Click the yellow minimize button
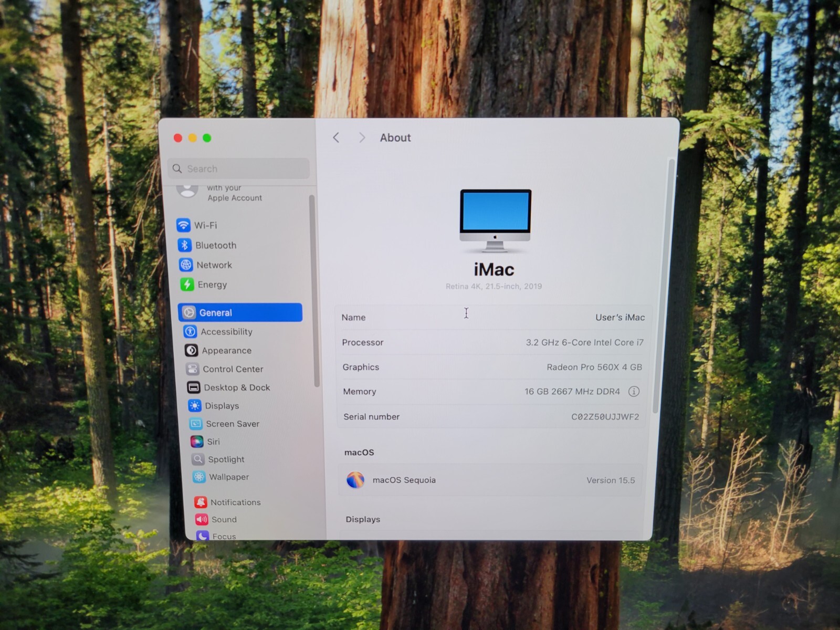 [193, 138]
